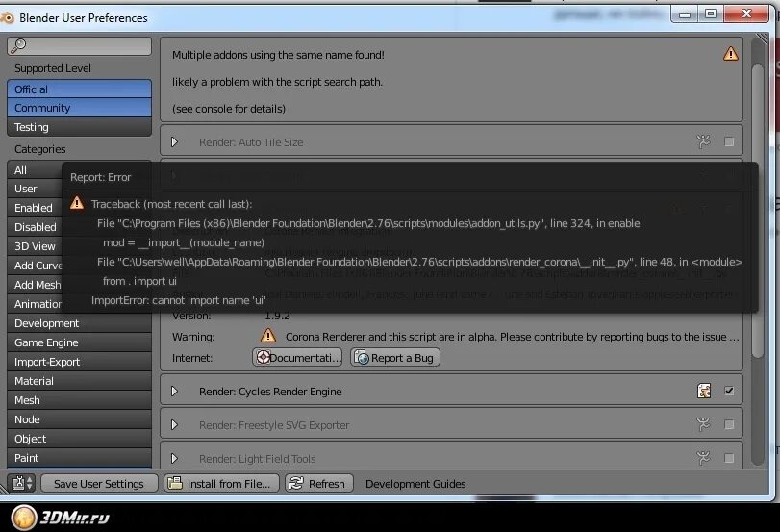Click Report a Bug button

point(395,357)
